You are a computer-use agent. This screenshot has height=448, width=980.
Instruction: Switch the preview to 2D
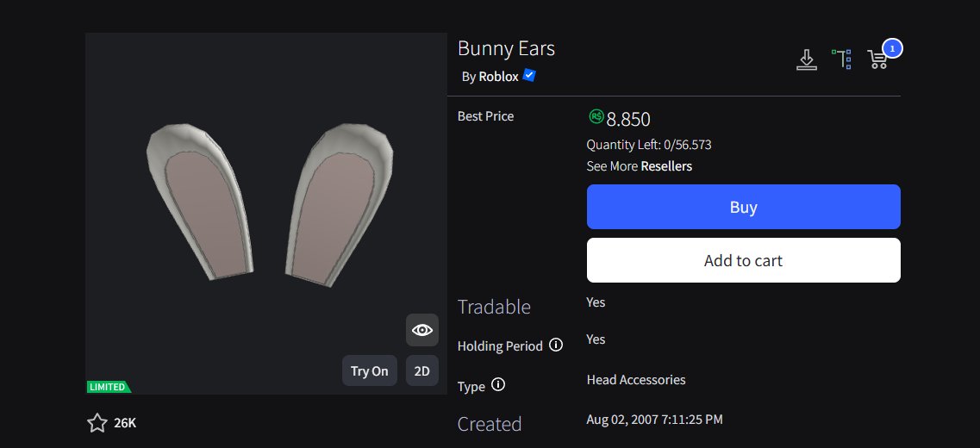tap(422, 371)
